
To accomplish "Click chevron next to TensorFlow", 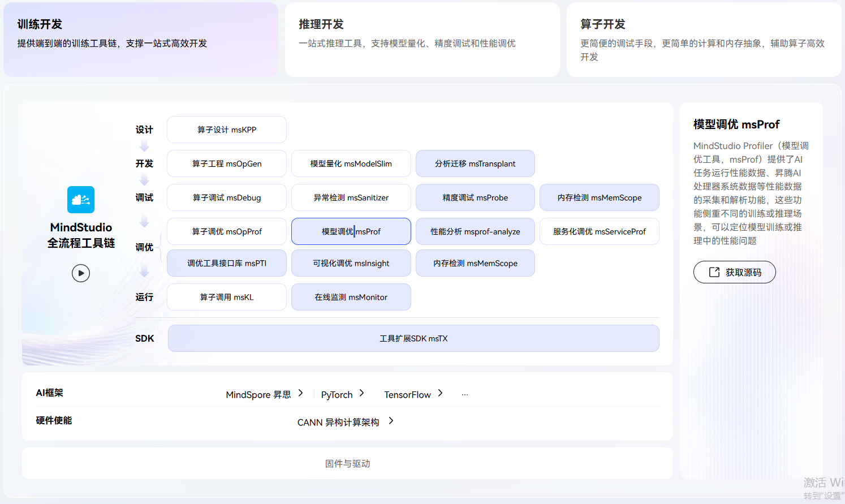I will pyautogui.click(x=440, y=393).
